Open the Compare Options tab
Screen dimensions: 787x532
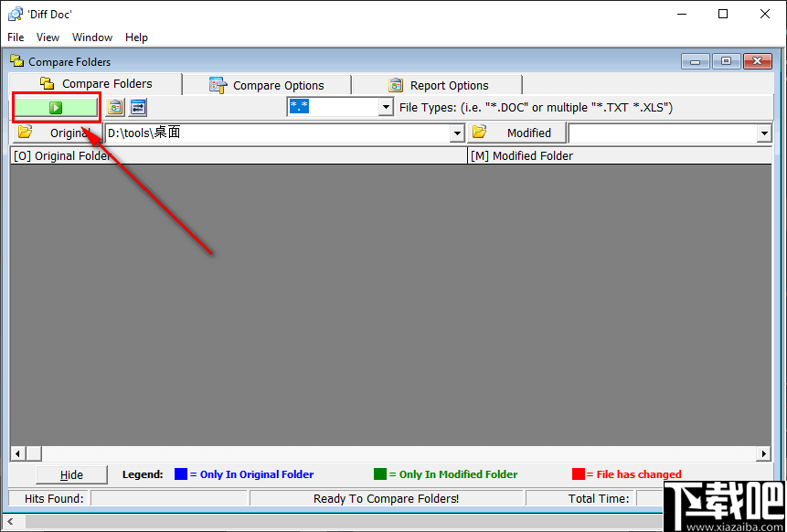267,85
